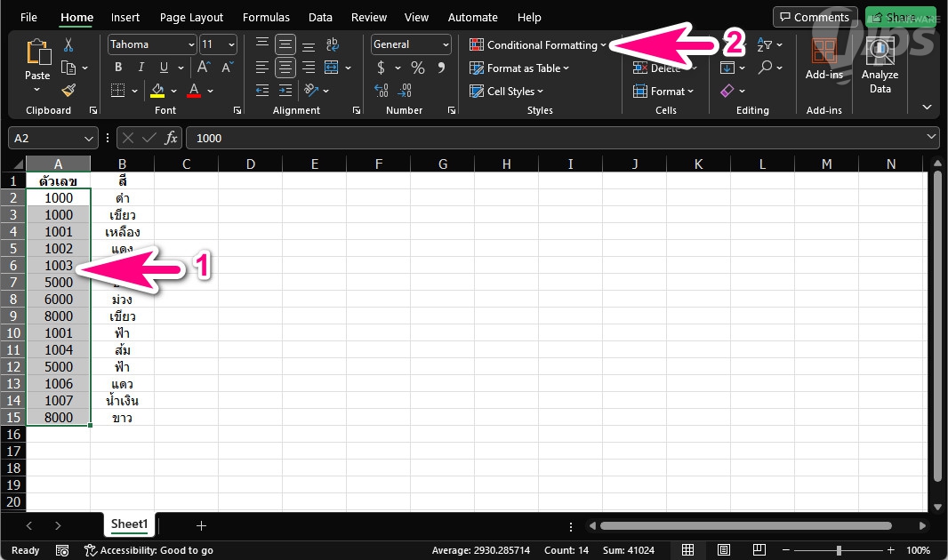948x560 pixels.
Task: Click Analyze Data button
Action: click(x=880, y=65)
